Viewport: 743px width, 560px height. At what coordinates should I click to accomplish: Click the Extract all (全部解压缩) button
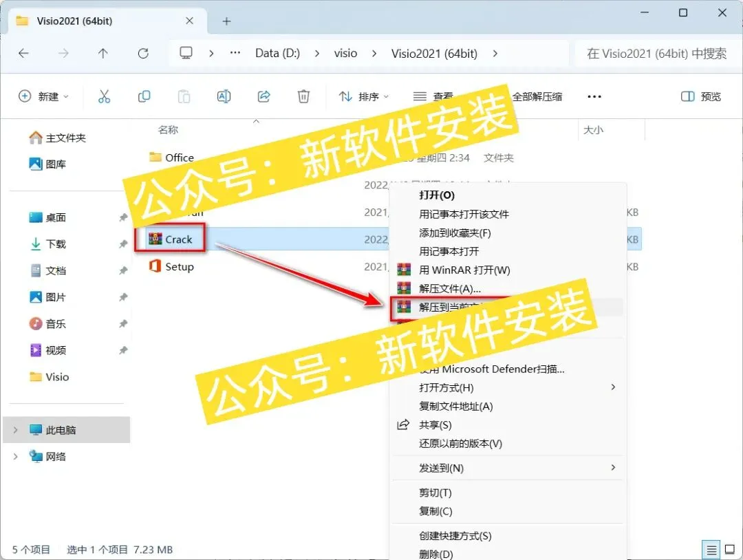pyautogui.click(x=537, y=96)
